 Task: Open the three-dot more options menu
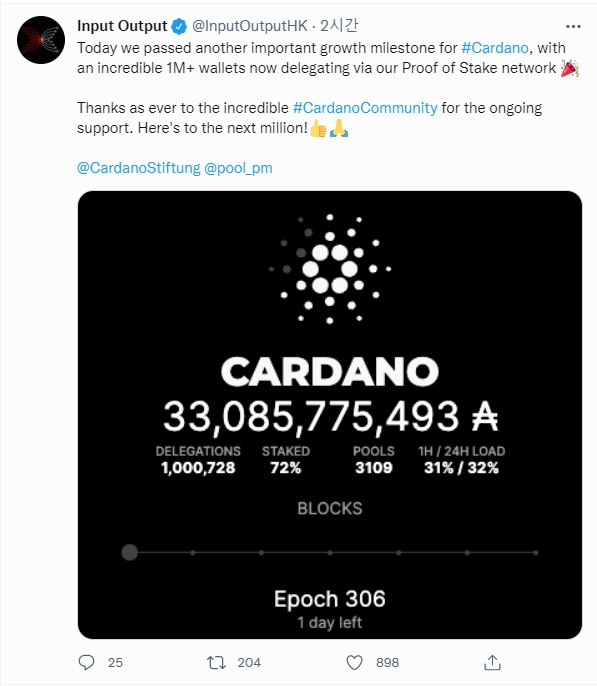[x=573, y=27]
